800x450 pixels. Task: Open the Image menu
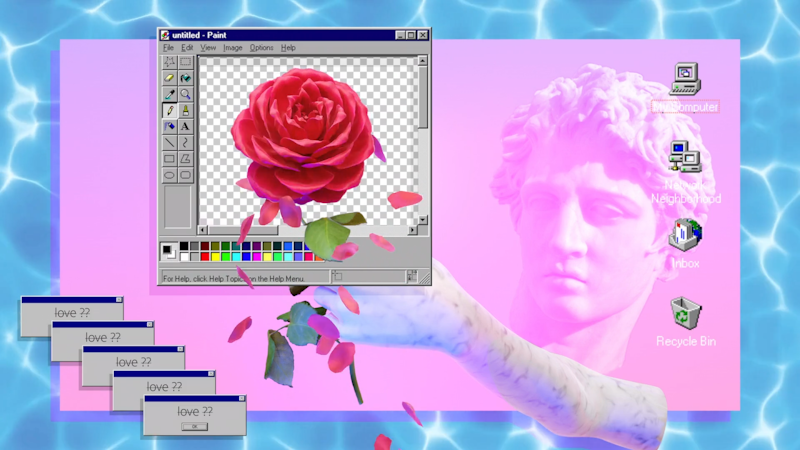[x=232, y=48]
